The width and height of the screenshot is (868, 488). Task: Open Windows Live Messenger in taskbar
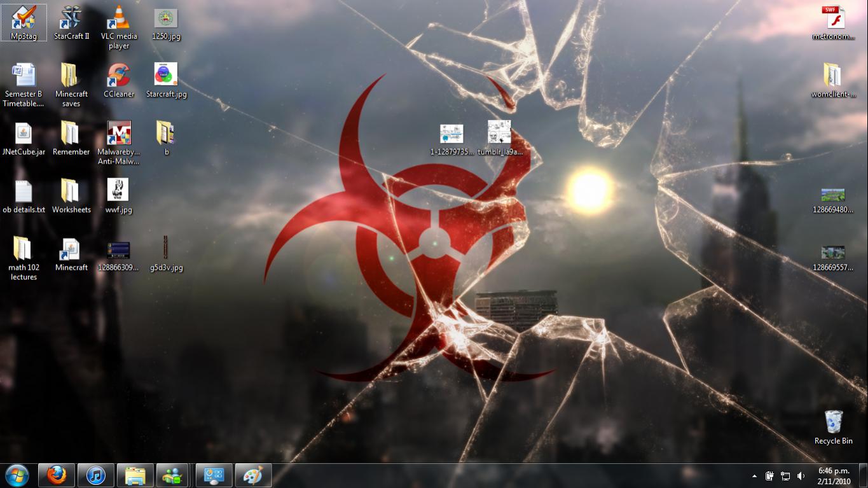tap(172, 475)
